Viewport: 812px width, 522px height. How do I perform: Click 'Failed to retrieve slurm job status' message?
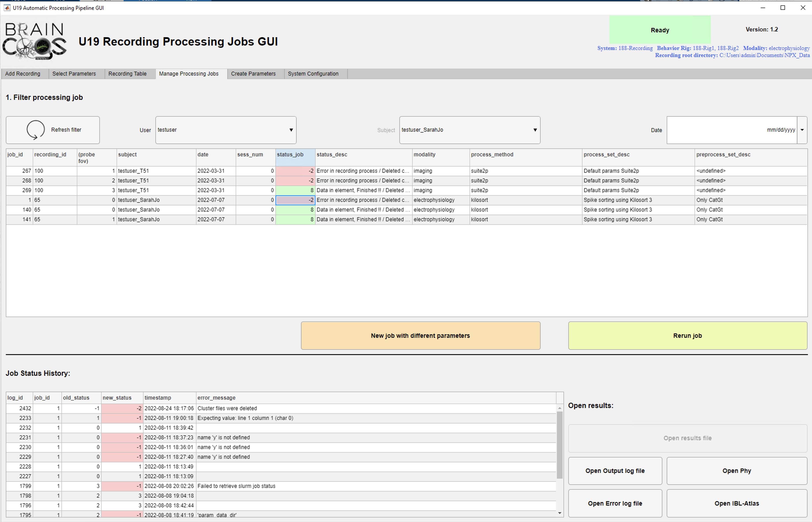pos(236,486)
